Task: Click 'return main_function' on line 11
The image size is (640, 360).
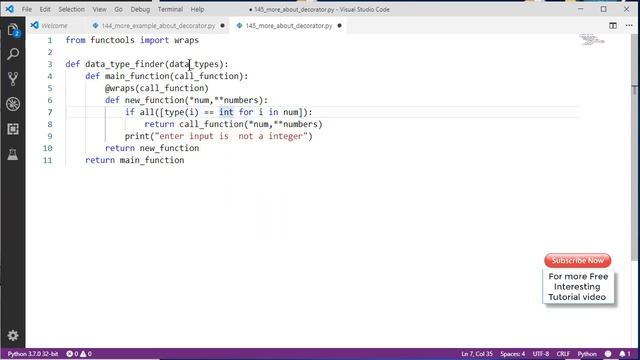Action: click(x=135, y=160)
